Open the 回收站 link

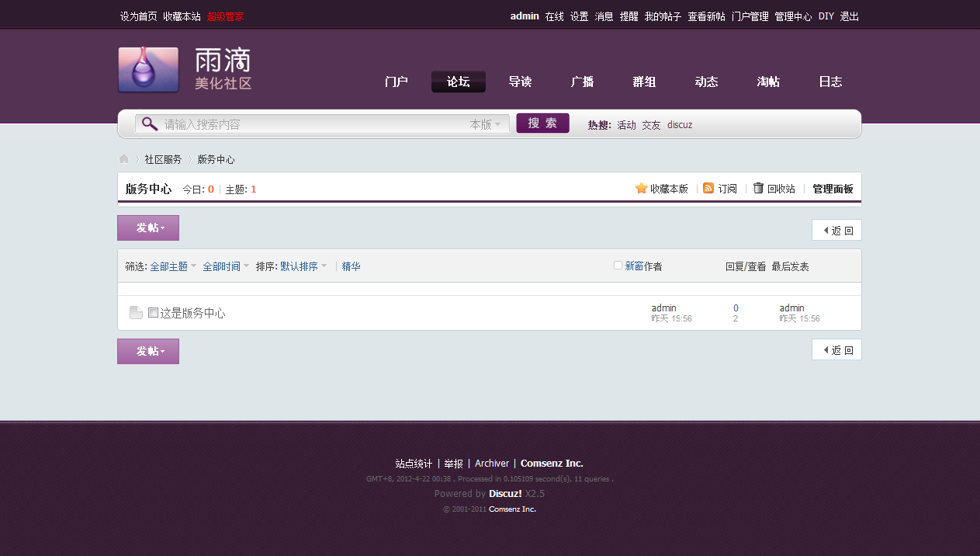coord(781,189)
